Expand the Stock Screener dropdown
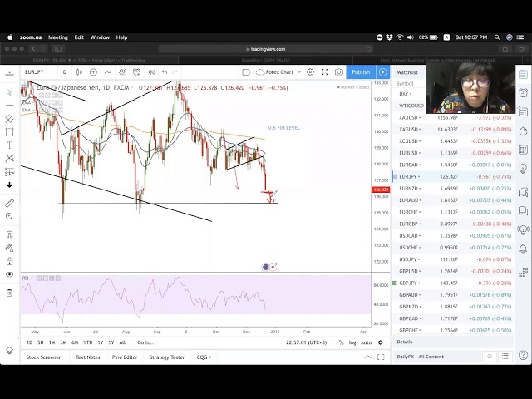Image resolution: width=532 pixels, height=399 pixels. 44,357
